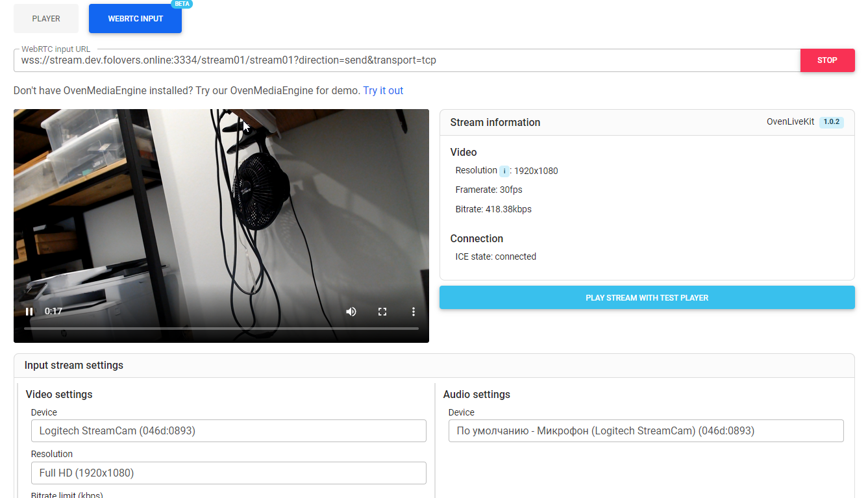Open the audio Device dropdown
This screenshot has width=868, height=498.
(646, 430)
